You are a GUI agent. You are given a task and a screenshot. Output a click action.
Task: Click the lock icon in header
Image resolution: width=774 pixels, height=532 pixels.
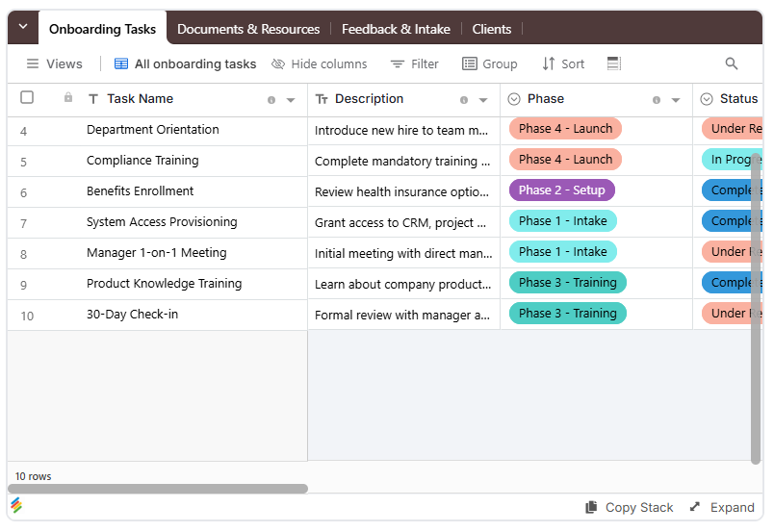click(x=68, y=97)
